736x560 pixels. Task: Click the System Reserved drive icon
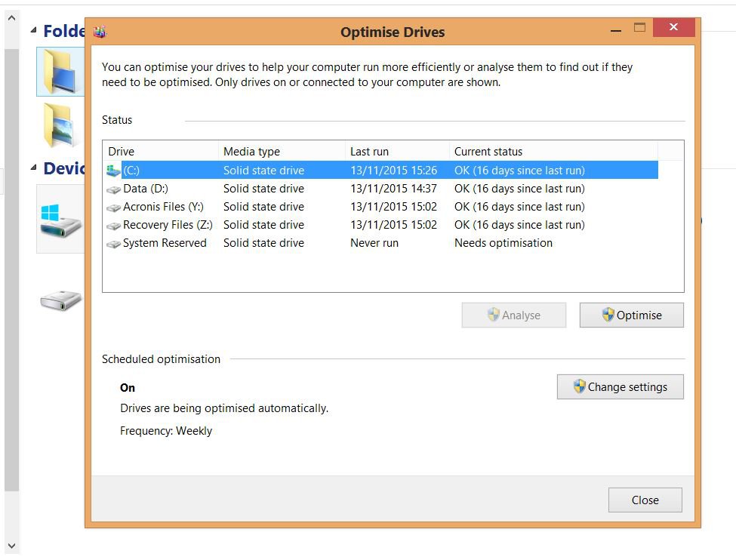pyautogui.click(x=113, y=244)
